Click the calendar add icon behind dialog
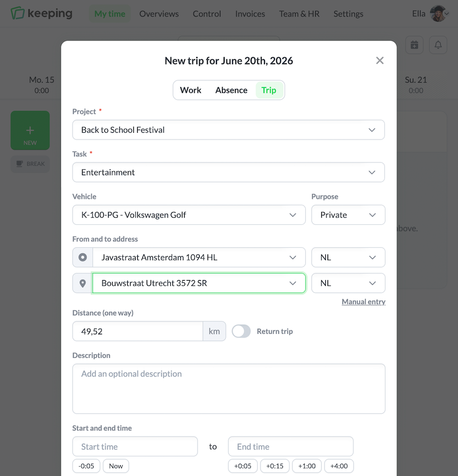This screenshot has width=458, height=476. click(x=414, y=45)
